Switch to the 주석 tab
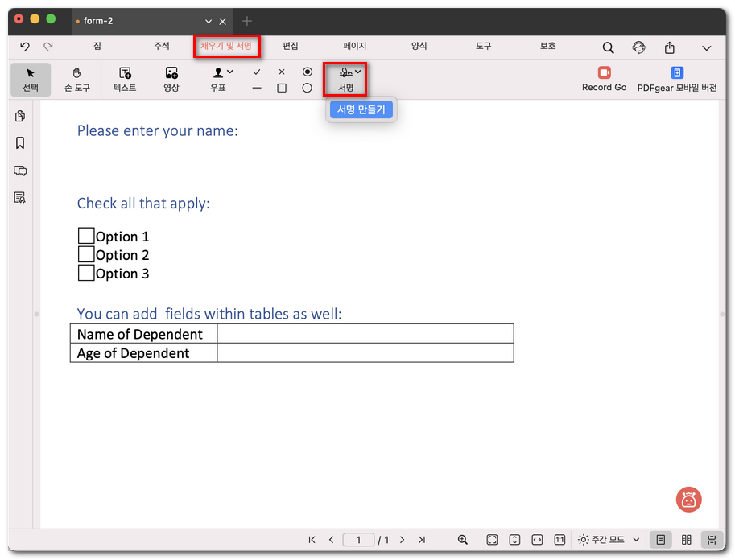Screen dimensions: 735x560 (x=162, y=47)
